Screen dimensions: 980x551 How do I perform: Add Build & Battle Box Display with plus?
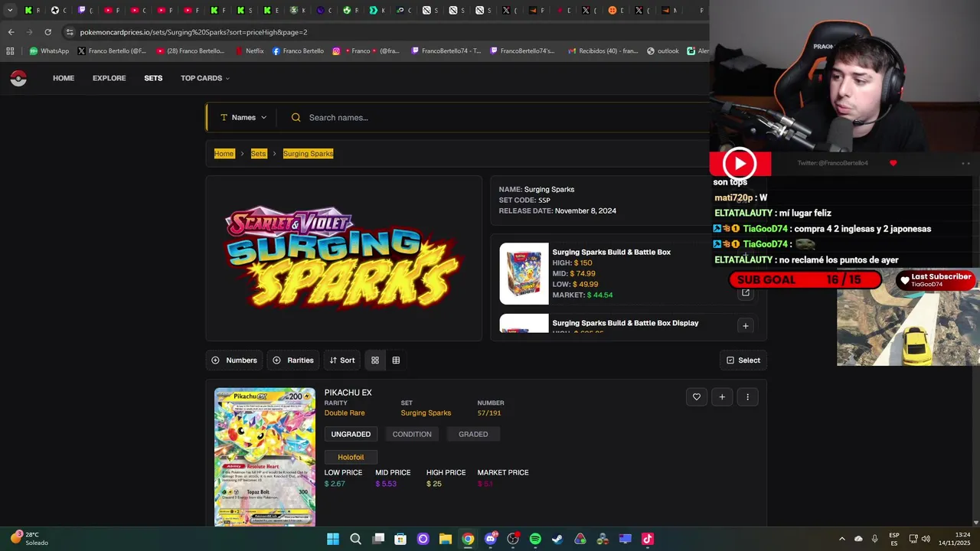[x=745, y=326]
